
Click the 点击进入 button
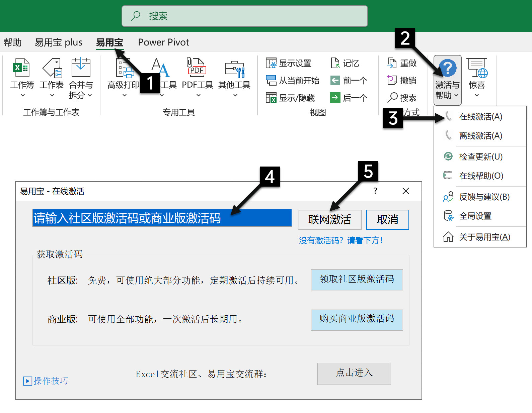[354, 374]
